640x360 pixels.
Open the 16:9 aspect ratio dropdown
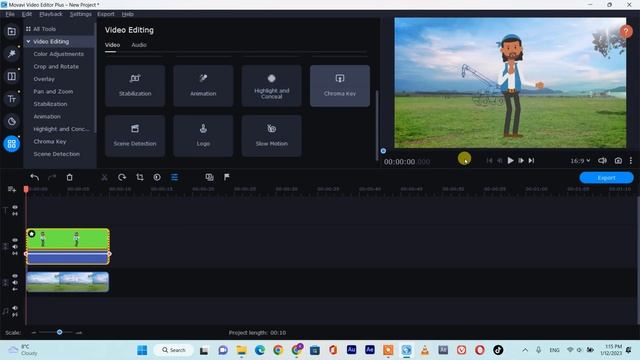[x=580, y=161]
